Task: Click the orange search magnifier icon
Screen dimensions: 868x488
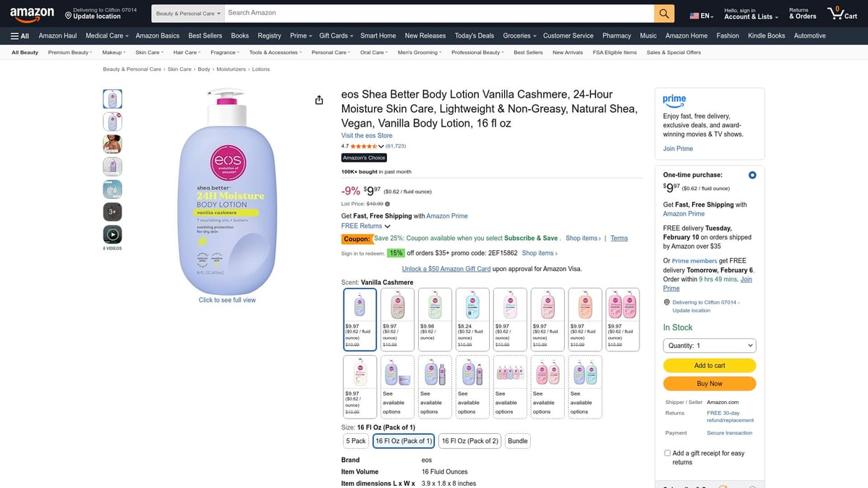Action: (663, 12)
